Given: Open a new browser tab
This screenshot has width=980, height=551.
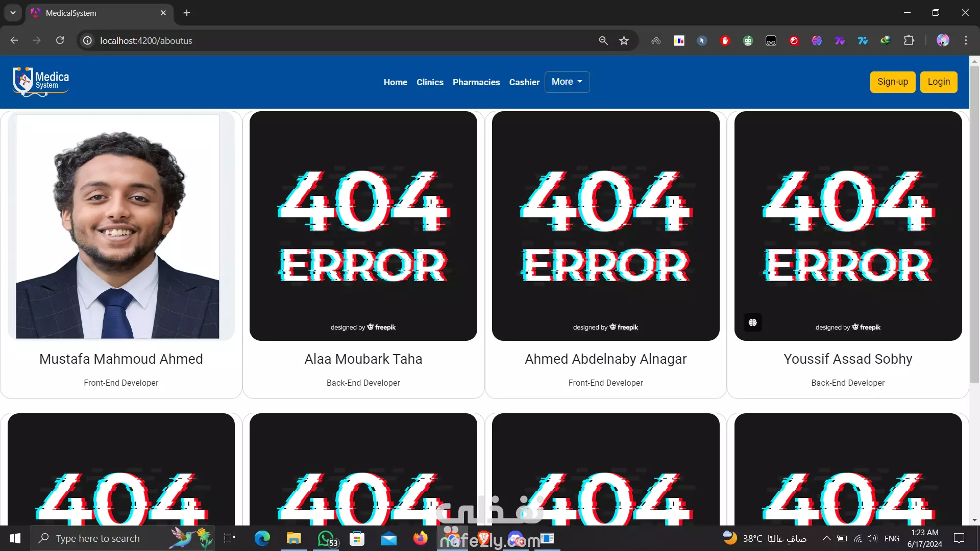Looking at the screenshot, I should click(x=187, y=13).
